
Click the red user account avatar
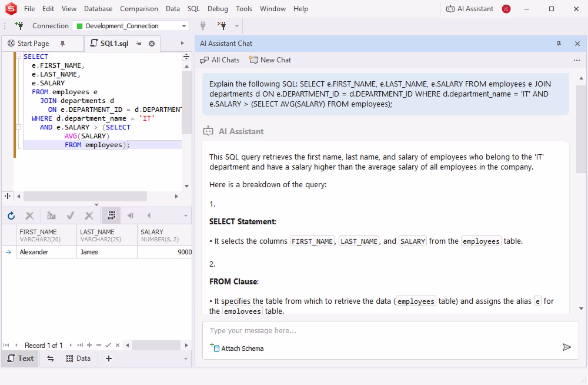pyautogui.click(x=506, y=9)
